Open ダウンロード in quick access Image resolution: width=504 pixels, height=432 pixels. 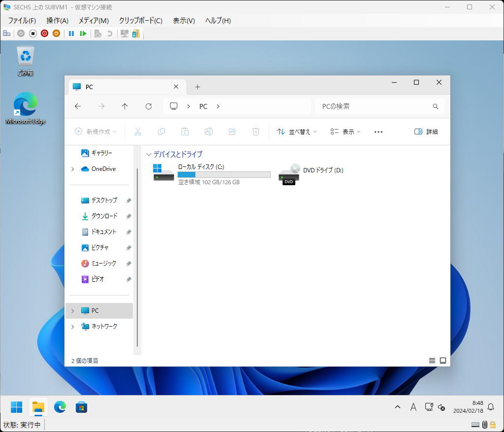point(99,216)
